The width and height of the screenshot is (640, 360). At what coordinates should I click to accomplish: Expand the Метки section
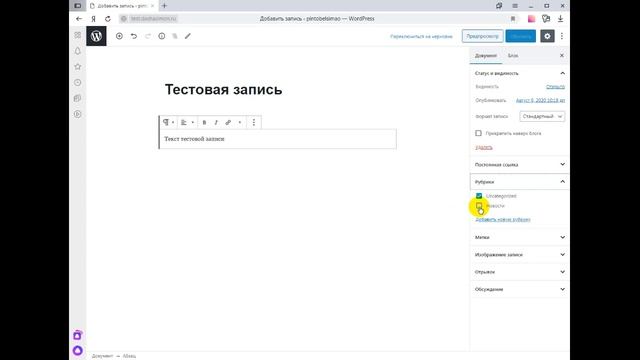519,237
